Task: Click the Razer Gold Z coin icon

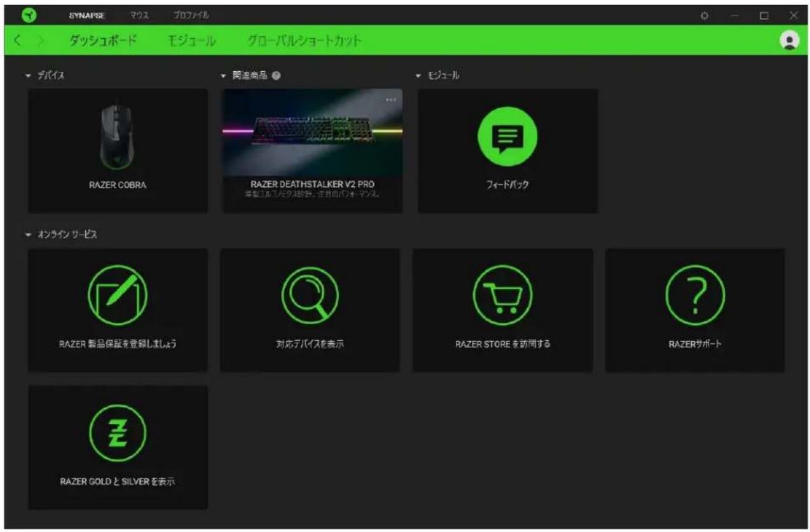Action: [x=118, y=432]
